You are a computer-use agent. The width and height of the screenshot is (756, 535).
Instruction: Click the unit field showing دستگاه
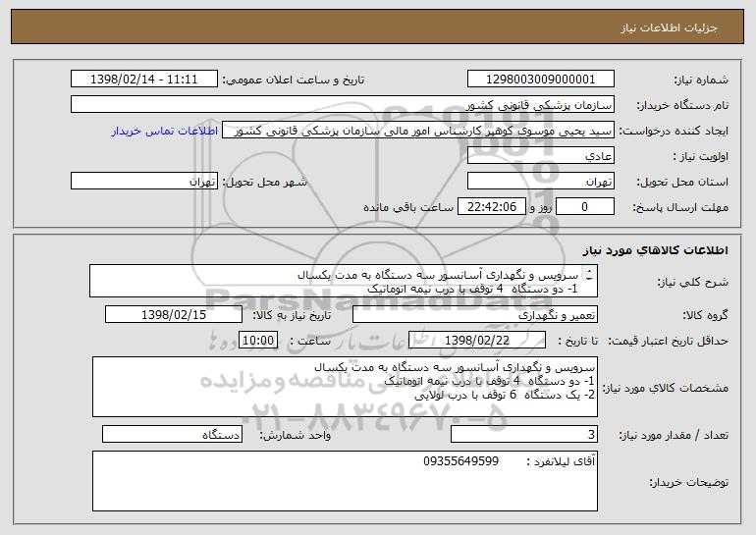click(172, 434)
